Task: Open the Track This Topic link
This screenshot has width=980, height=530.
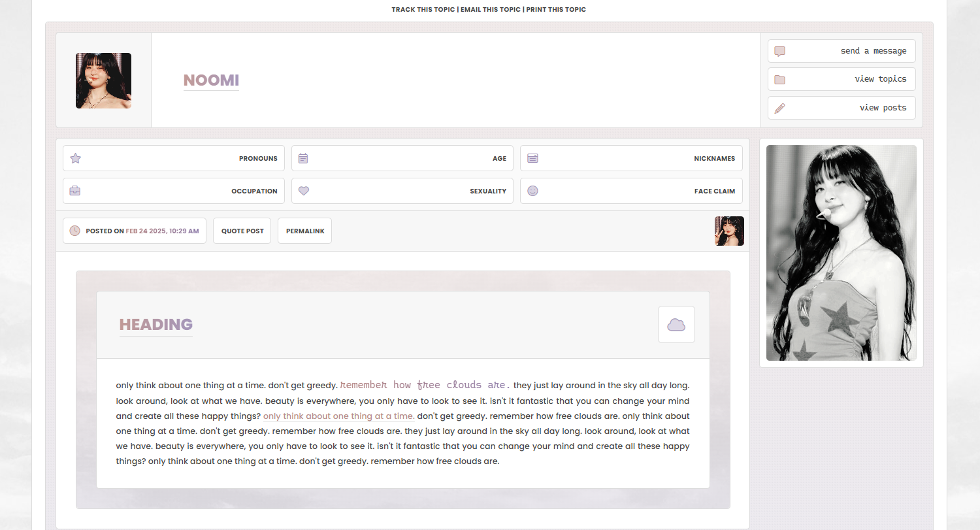Action: pyautogui.click(x=423, y=10)
